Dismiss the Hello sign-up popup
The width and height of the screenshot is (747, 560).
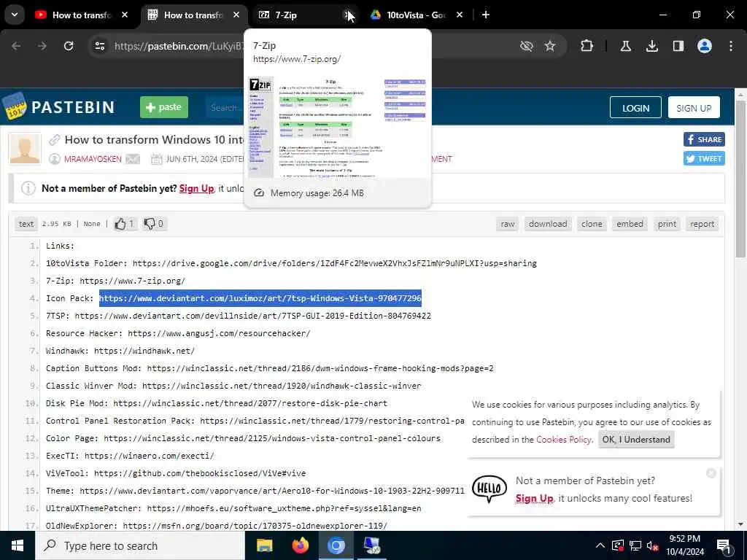coord(711,472)
